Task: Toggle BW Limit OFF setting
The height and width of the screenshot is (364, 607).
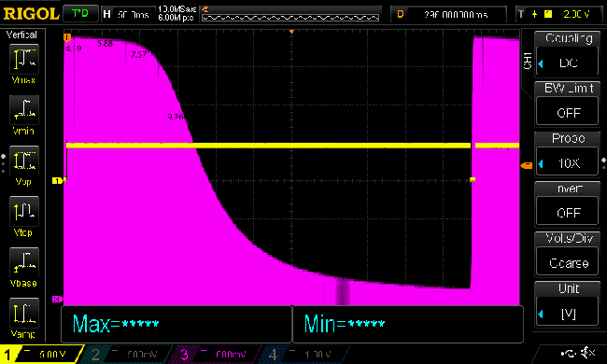Action: pyautogui.click(x=567, y=104)
